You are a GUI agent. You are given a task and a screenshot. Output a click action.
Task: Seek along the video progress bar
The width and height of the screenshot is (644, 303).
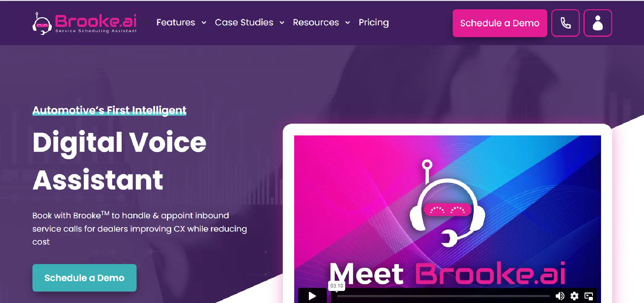tap(443, 296)
